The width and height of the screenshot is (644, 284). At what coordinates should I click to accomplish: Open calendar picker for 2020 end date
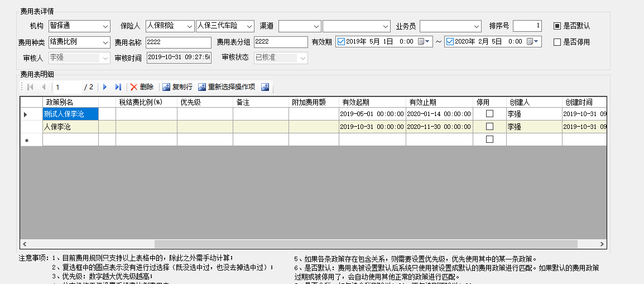pyautogui.click(x=532, y=42)
